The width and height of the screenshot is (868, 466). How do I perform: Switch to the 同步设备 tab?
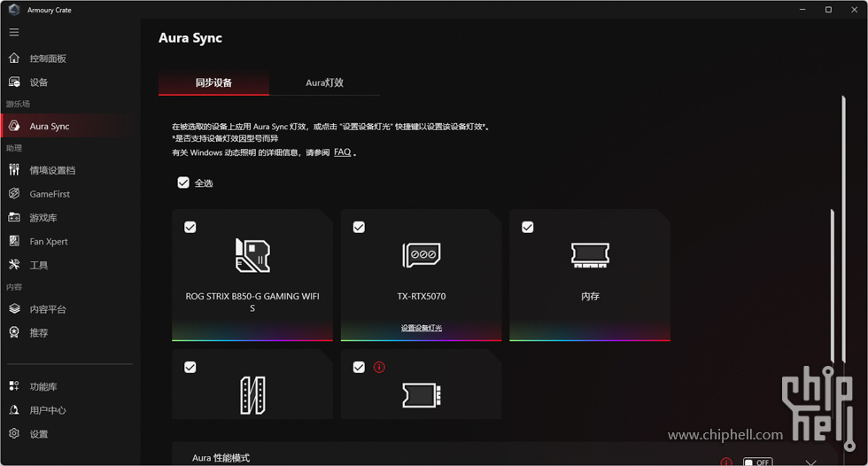coord(213,83)
